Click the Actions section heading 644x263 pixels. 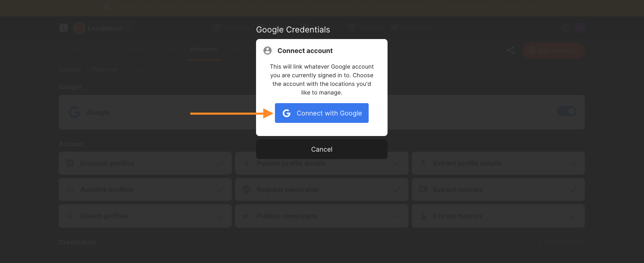click(x=71, y=144)
